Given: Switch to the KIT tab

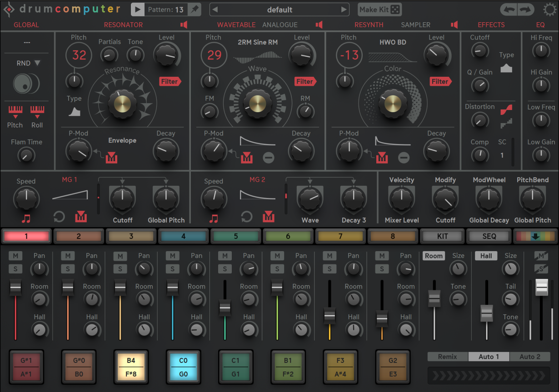Looking at the screenshot, I should [x=441, y=236].
